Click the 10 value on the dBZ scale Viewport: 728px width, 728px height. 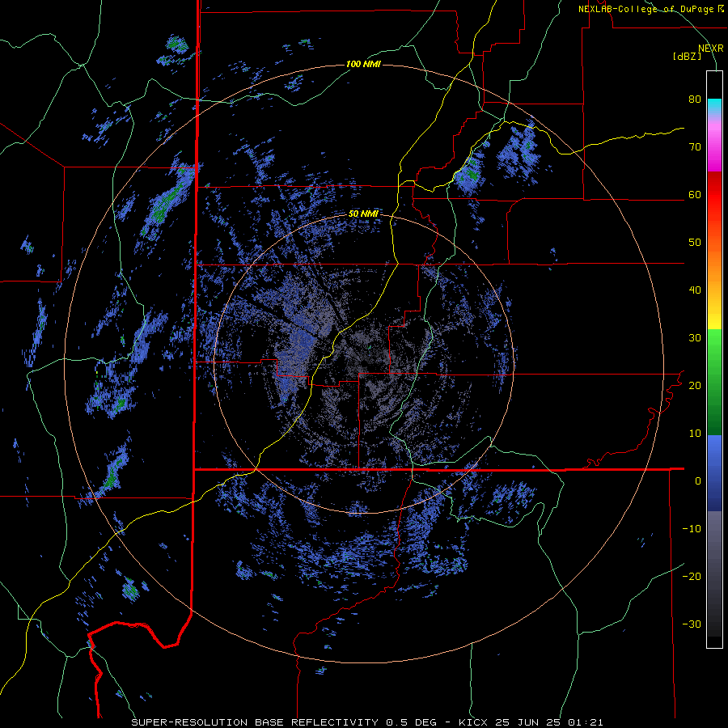[695, 434]
